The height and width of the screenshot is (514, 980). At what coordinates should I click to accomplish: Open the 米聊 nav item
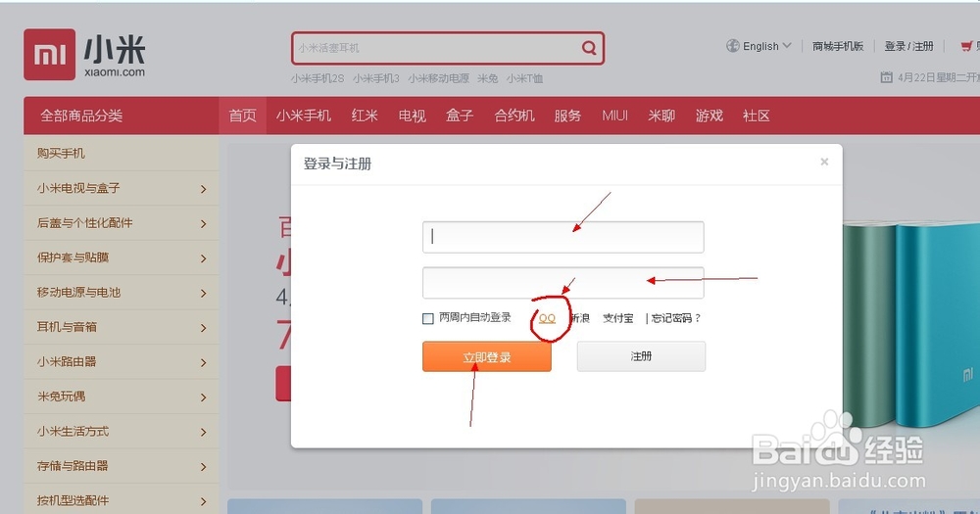(x=661, y=116)
